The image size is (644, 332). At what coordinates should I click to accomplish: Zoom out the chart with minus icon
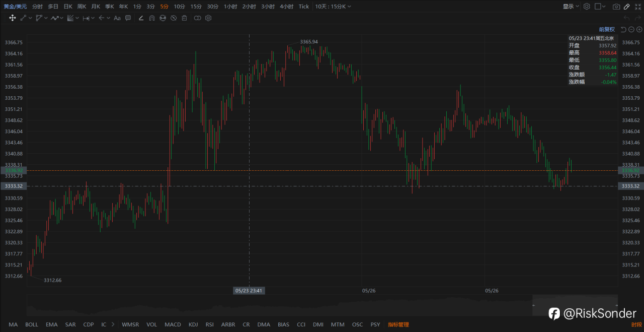(x=631, y=29)
